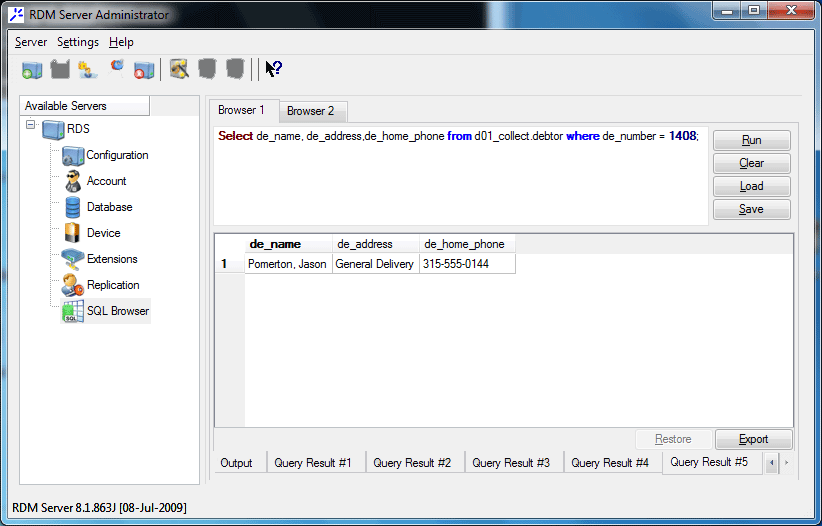Select the '315-555-0144' phone cell
This screenshot has width=822, height=526.
(467, 264)
